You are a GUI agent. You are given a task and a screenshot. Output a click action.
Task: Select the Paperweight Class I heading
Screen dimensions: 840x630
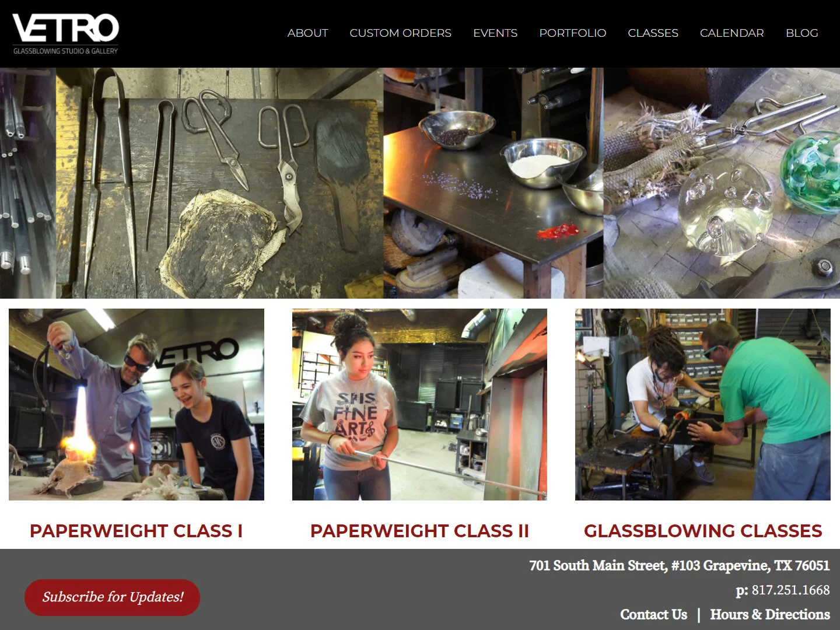click(136, 531)
